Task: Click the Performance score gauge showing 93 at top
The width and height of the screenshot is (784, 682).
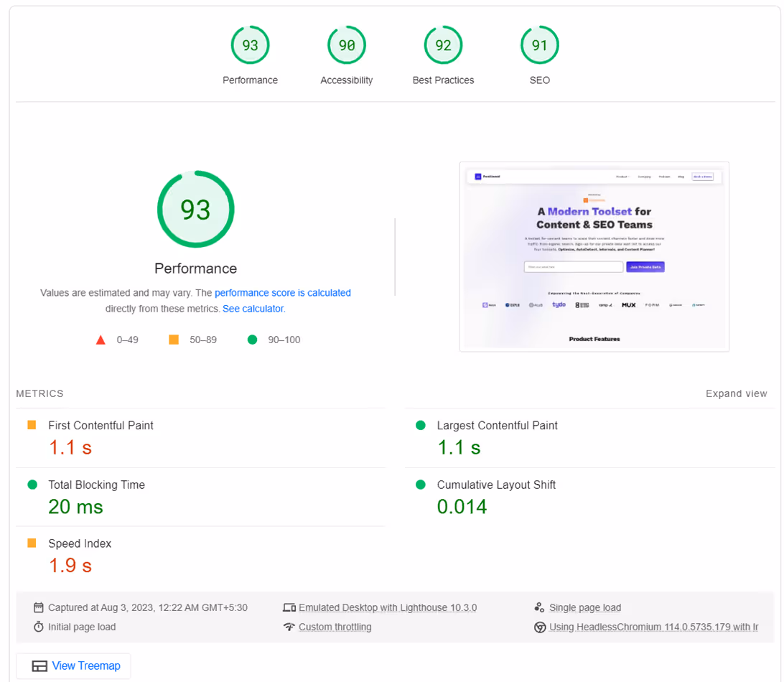Action: 250,45
